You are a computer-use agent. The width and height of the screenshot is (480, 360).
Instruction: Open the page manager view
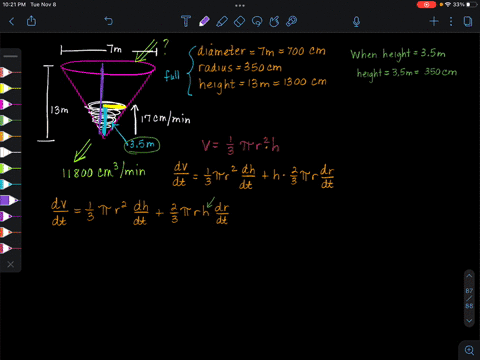pos(468,21)
